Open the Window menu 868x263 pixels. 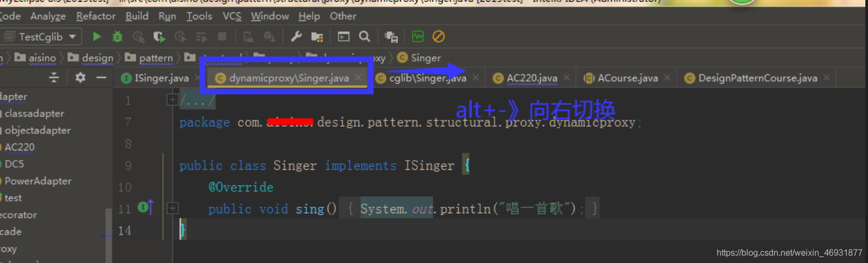point(270,16)
